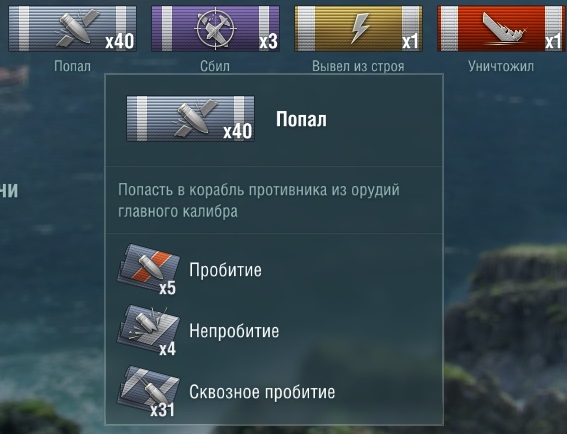The image size is (567, 434).
Task: Click the grey Попал ribbon showing x40
Action: (x=72, y=29)
